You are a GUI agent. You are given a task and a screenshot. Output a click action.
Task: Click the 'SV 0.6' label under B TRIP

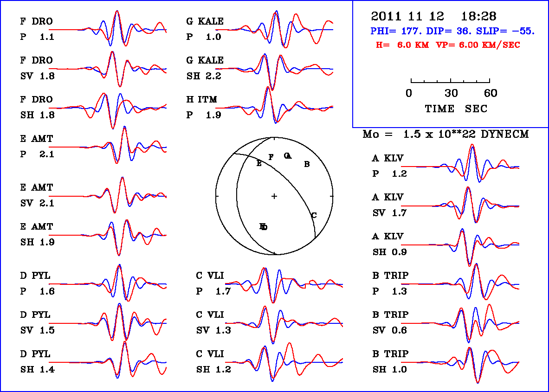tap(390, 330)
